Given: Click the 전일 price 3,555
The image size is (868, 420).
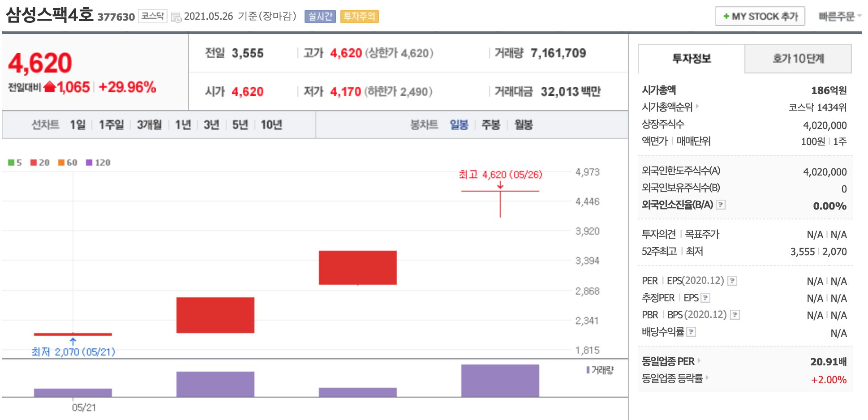Looking at the screenshot, I should point(248,53).
